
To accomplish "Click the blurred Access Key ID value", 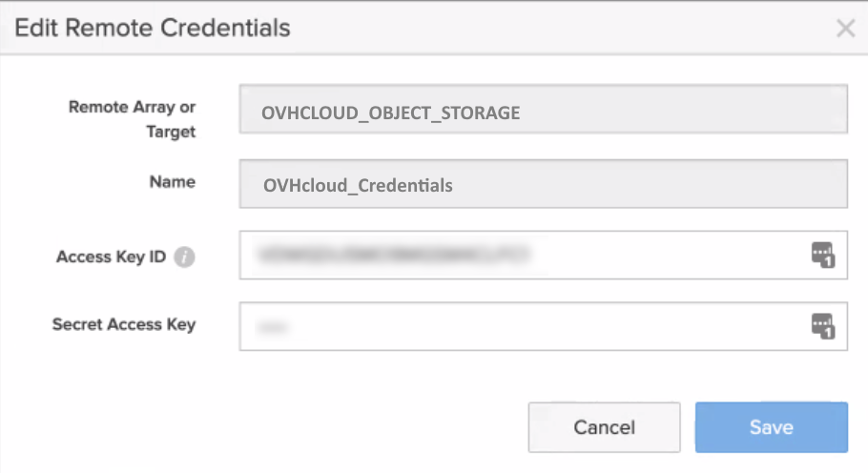I will point(391,255).
